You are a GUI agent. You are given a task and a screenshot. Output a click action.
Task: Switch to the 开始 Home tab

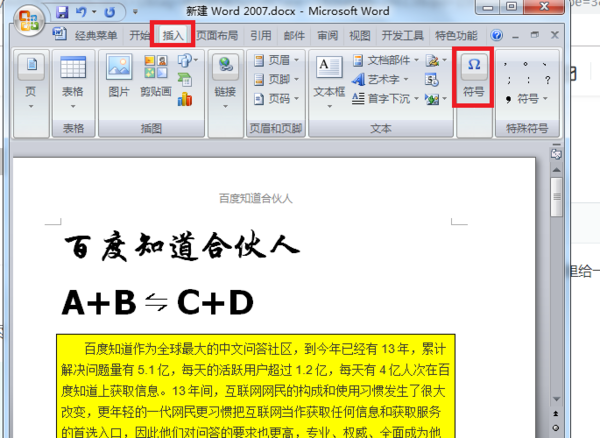(139, 36)
